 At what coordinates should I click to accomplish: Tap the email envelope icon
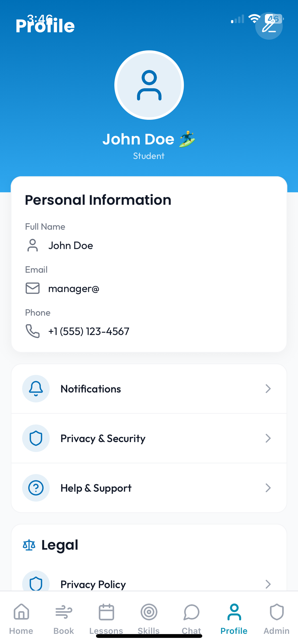click(33, 288)
